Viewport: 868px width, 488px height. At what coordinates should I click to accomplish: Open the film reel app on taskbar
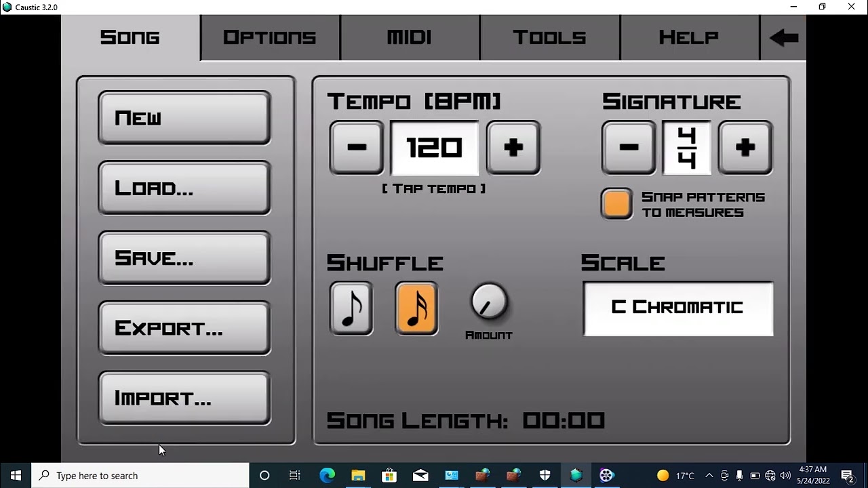(607, 475)
